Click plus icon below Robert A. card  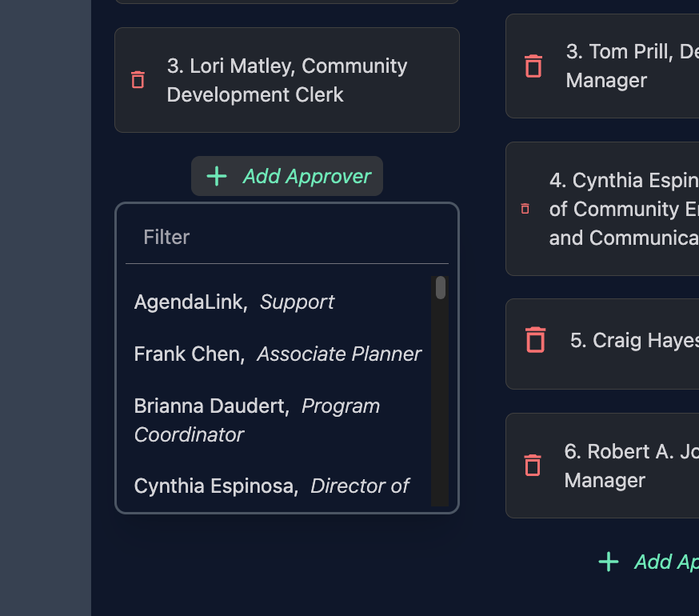609,562
